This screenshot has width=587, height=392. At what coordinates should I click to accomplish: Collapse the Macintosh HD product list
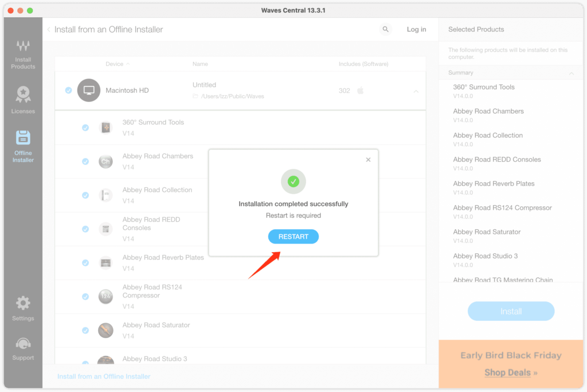click(416, 91)
